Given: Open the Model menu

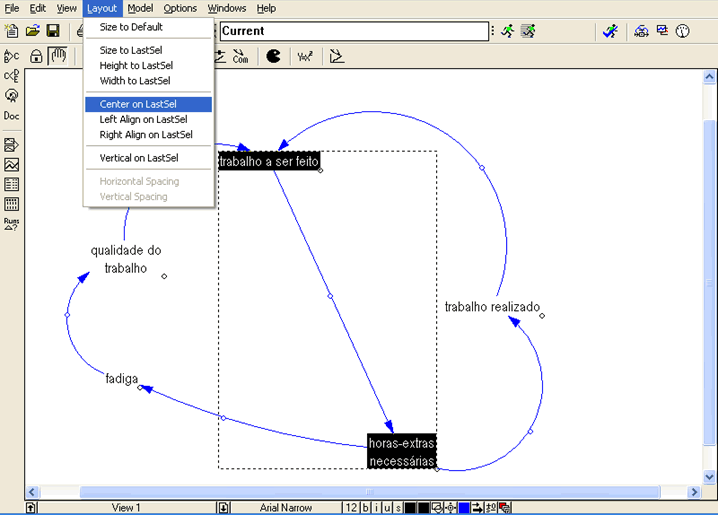Looking at the screenshot, I should click(140, 8).
